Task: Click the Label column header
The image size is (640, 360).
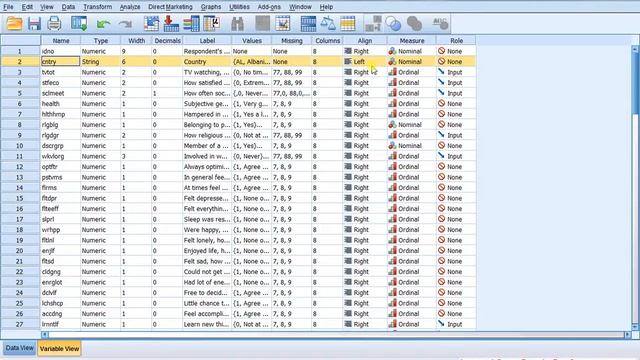Action: pyautogui.click(x=207, y=40)
